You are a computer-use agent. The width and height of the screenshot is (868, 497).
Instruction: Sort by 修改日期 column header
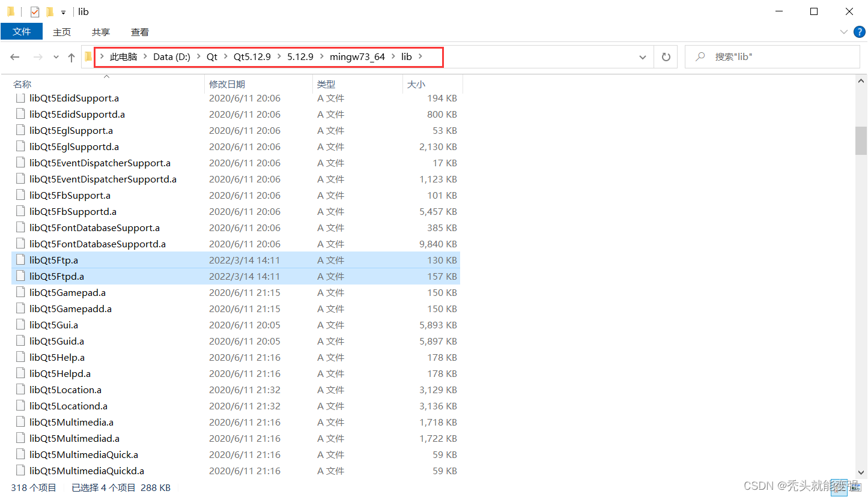[258, 85]
